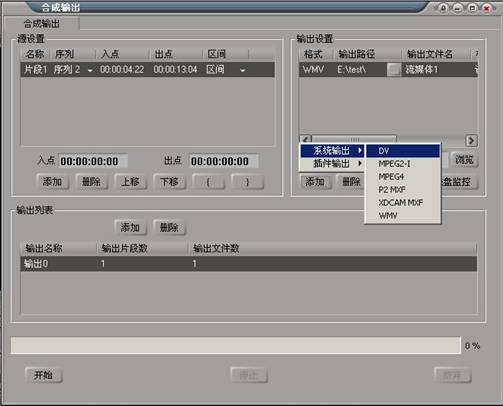The width and height of the screenshot is (503, 406).
Task: Select DV from the output format menu
Action: (x=403, y=151)
